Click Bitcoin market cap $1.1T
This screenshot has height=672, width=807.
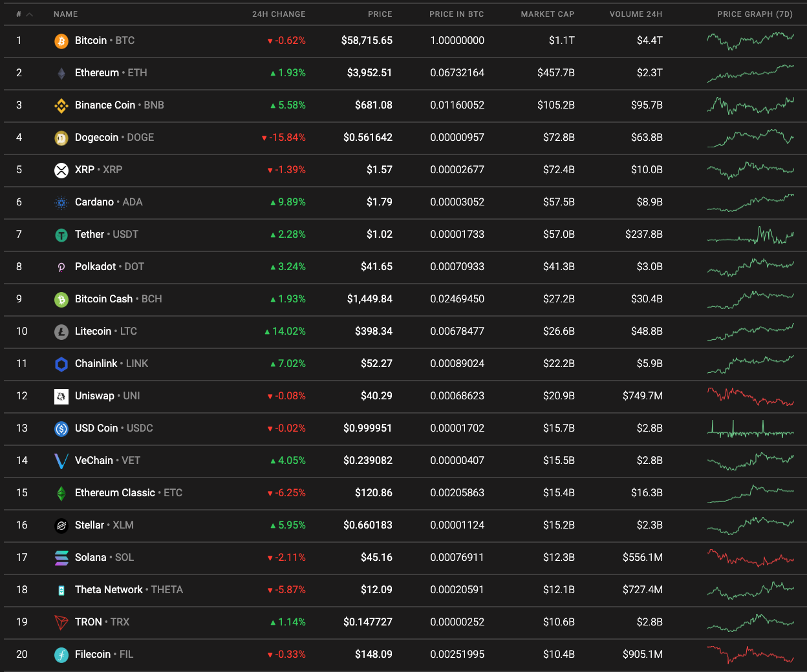562,41
